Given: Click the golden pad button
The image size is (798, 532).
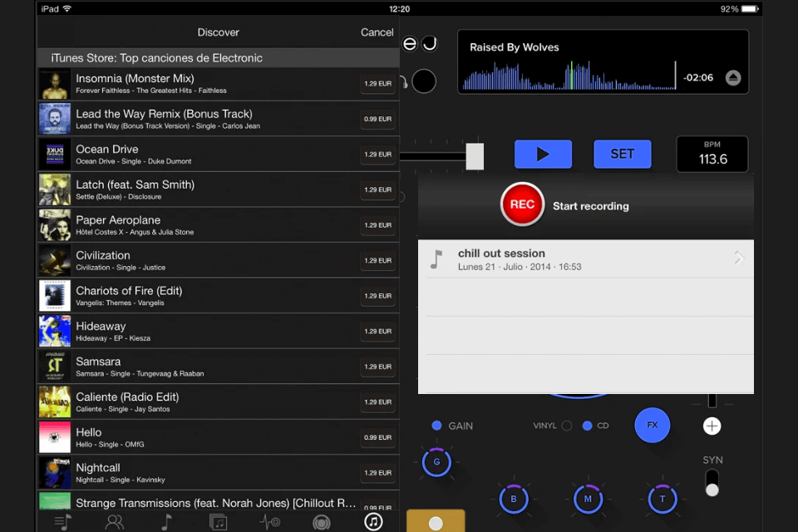Looking at the screenshot, I should coord(436,520).
